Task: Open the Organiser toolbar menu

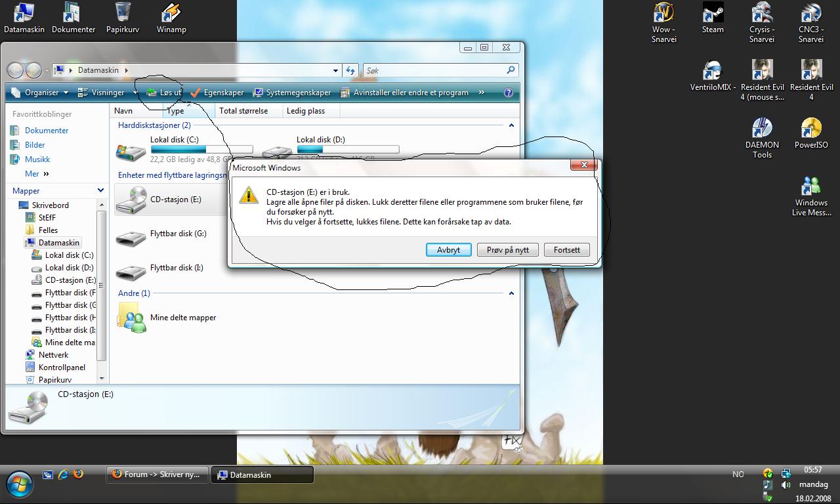Action: point(41,93)
